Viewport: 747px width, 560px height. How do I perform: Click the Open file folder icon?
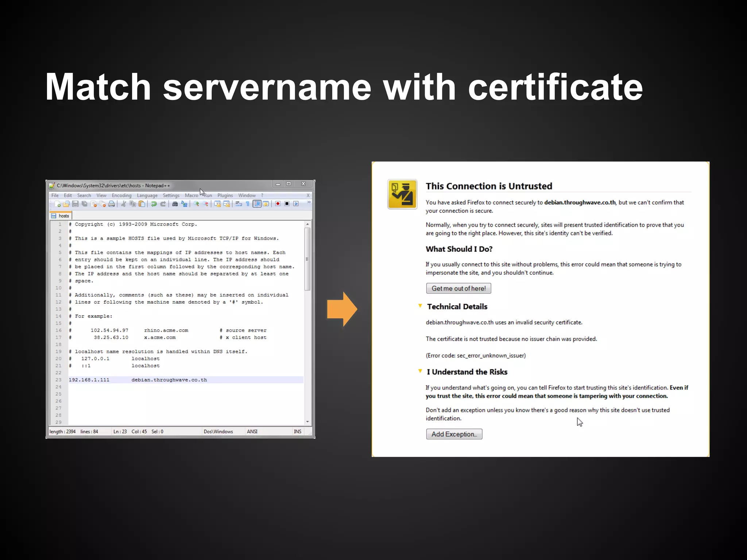tap(66, 204)
